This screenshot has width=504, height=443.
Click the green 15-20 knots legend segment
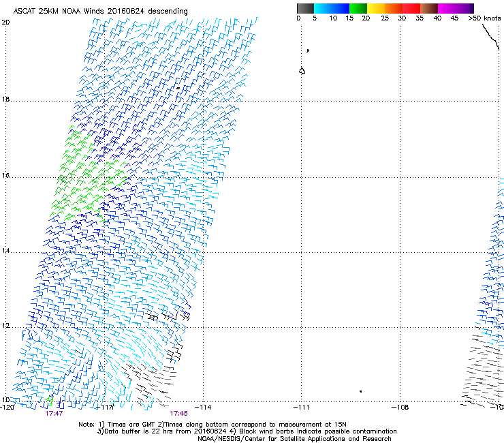[358, 8]
